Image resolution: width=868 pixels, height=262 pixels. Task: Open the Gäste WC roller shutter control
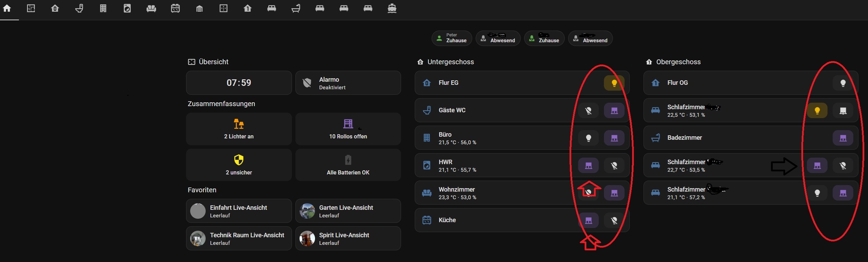pyautogui.click(x=614, y=110)
